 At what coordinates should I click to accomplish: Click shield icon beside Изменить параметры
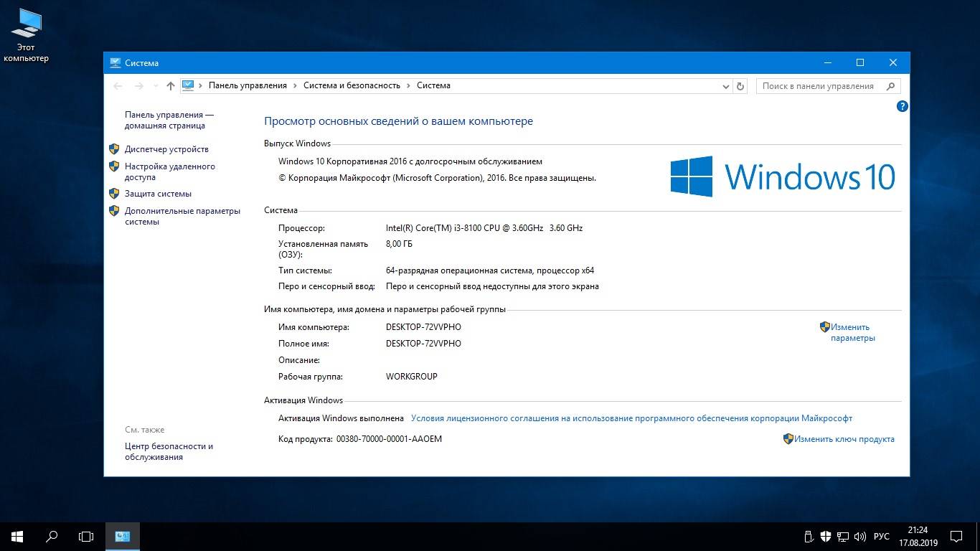click(x=825, y=327)
